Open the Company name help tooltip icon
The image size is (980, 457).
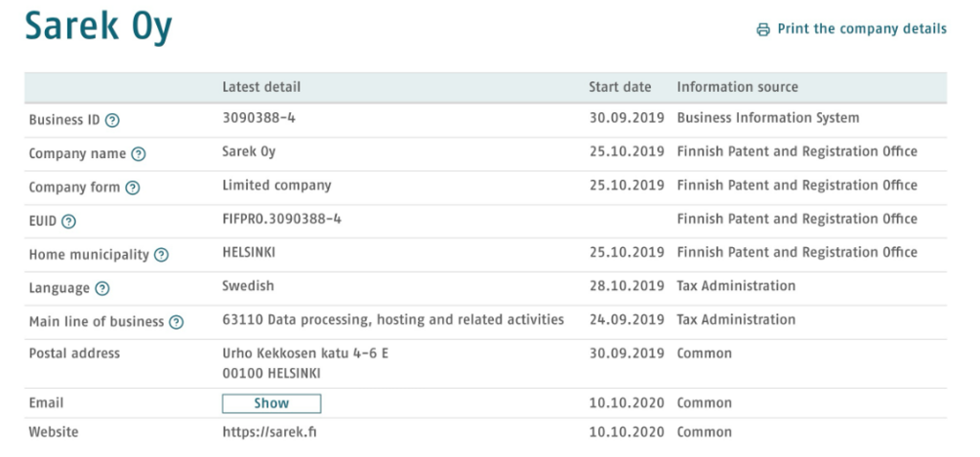coord(138,154)
